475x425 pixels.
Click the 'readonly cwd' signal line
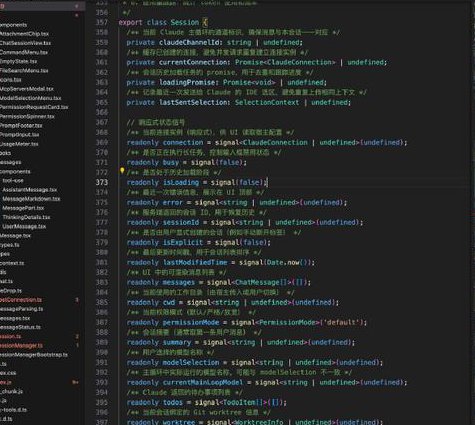233,302
